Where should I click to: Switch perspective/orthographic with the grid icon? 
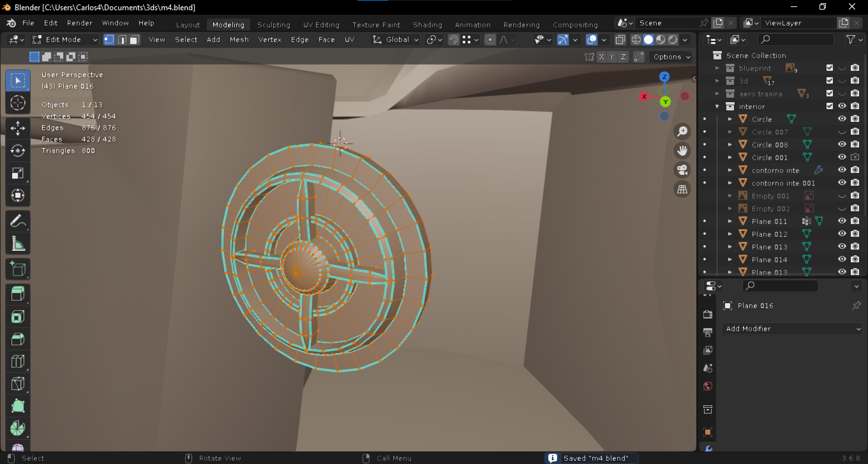[x=682, y=189]
